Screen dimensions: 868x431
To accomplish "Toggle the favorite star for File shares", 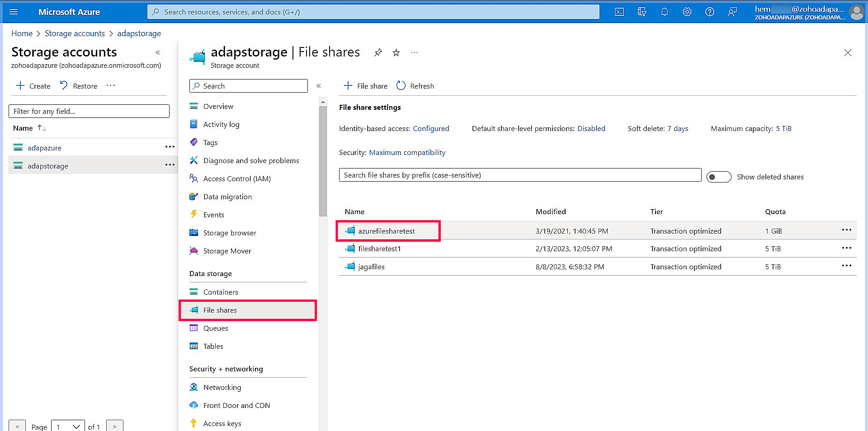I will click(x=396, y=52).
